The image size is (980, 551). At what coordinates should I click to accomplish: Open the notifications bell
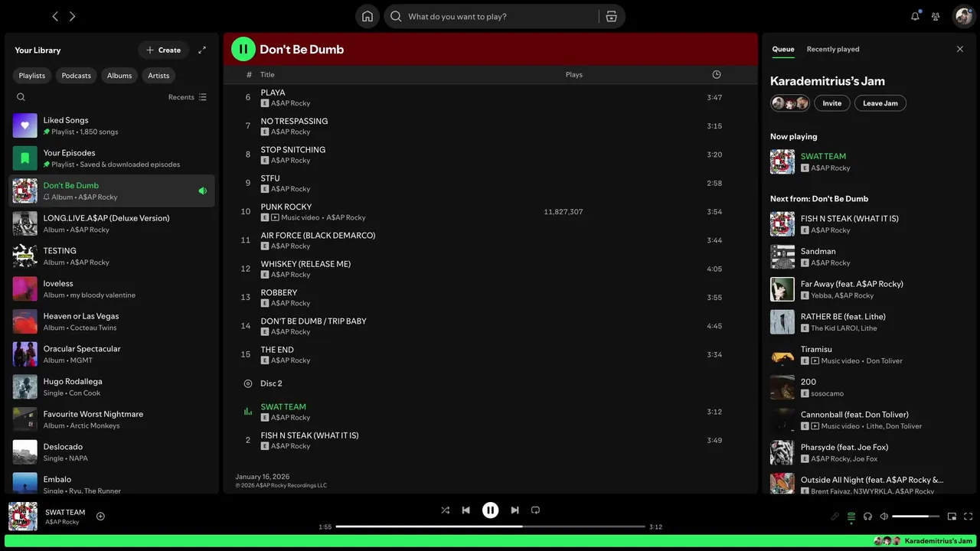(x=915, y=16)
